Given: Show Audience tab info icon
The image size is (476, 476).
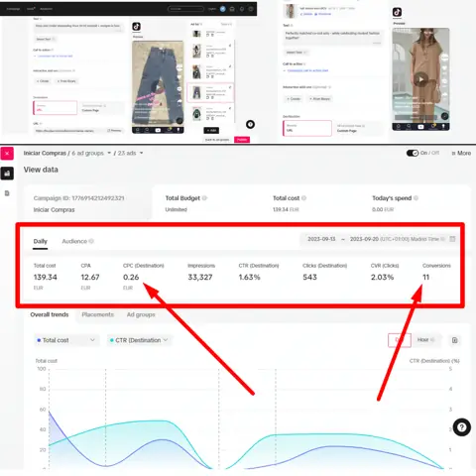Looking at the screenshot, I should pos(91,241).
